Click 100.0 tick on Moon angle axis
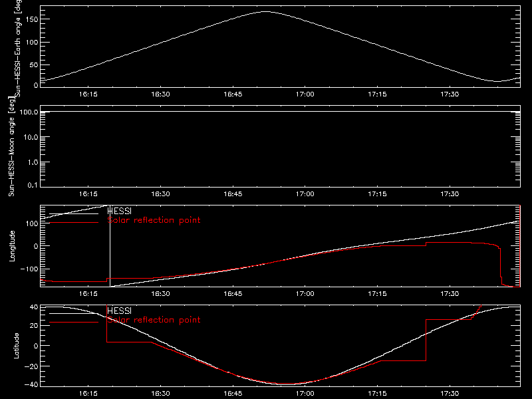This screenshot has width=532, height=399. 29,112
